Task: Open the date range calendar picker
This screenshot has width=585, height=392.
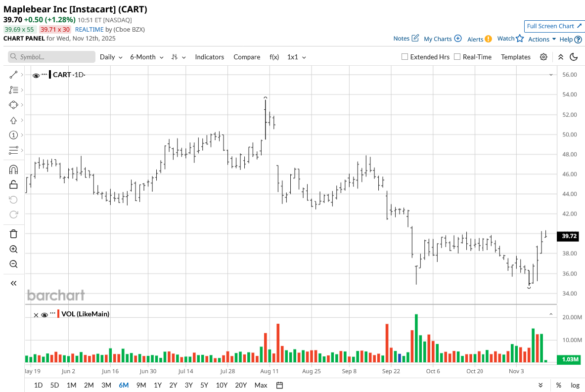Action: [x=279, y=385]
